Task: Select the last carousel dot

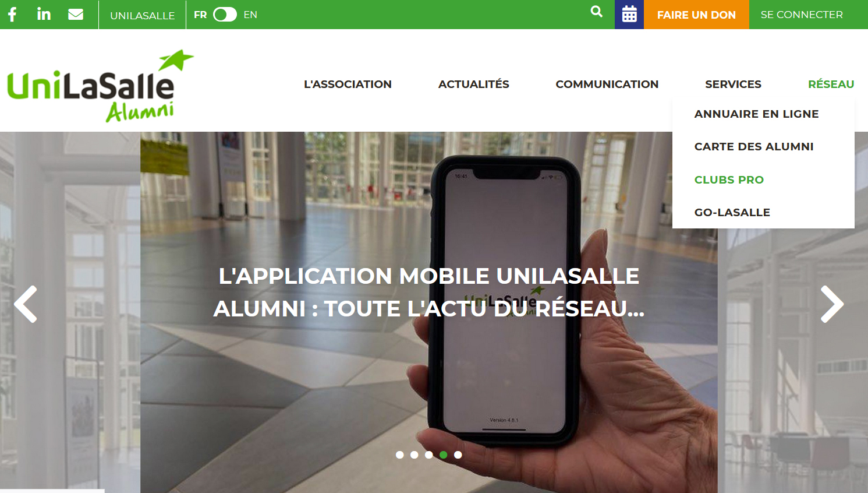Action: pos(458,455)
